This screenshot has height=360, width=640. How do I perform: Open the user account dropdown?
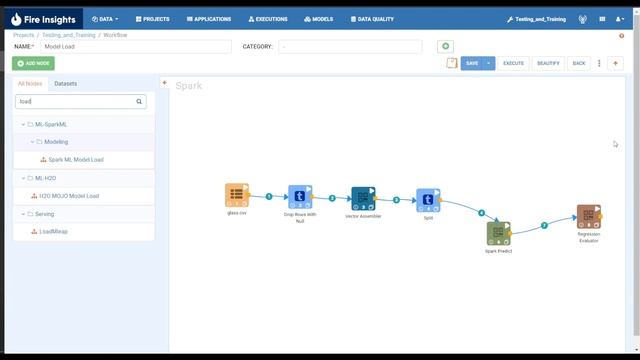pos(620,19)
